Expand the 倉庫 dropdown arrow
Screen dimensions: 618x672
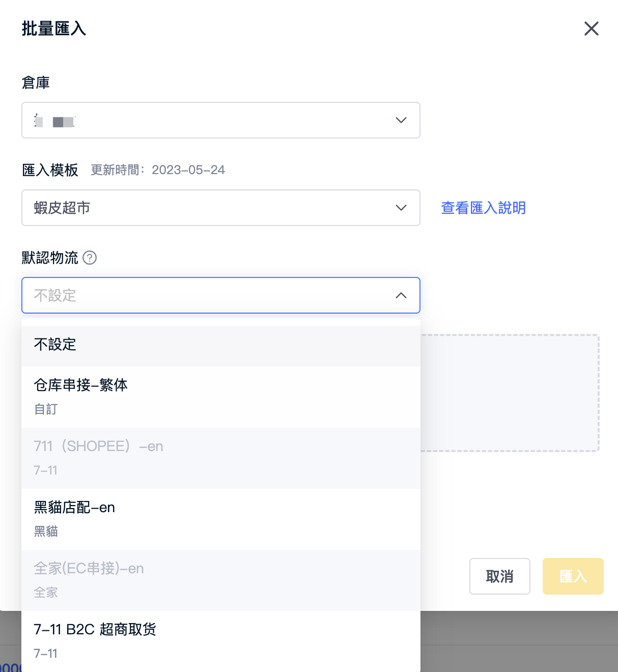click(x=401, y=120)
